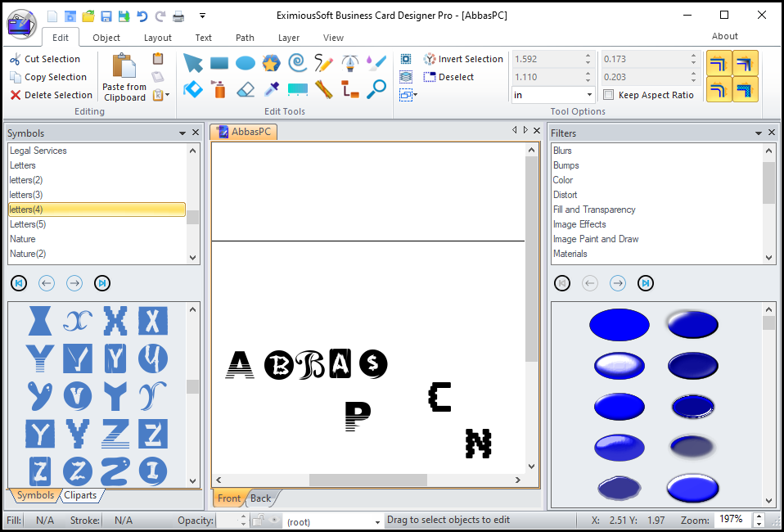Switch to the Back side tab
Viewport: 784px width, 532px height.
[x=260, y=498]
